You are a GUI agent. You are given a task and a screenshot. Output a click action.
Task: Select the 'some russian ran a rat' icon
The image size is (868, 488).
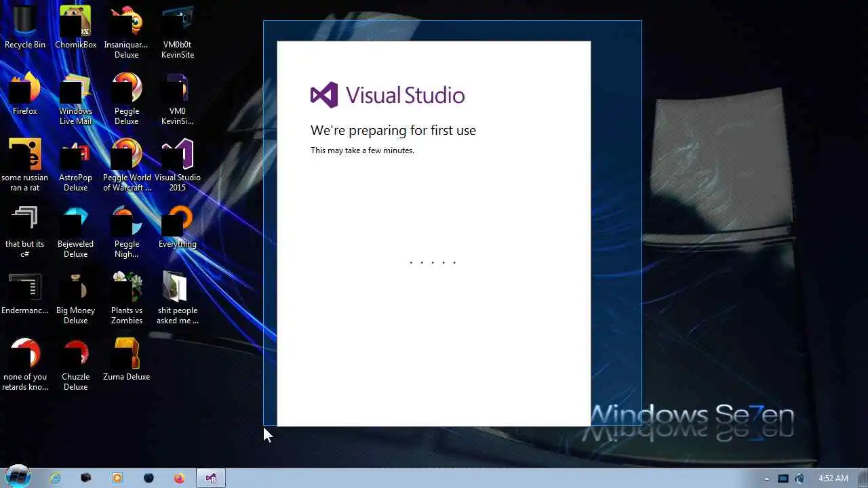click(x=25, y=165)
